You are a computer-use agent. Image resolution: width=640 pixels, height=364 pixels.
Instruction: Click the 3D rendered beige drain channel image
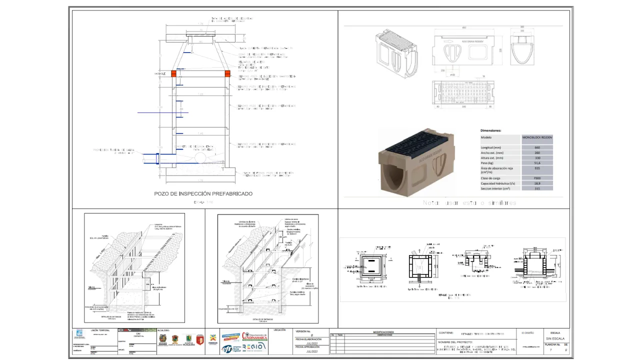416,161
